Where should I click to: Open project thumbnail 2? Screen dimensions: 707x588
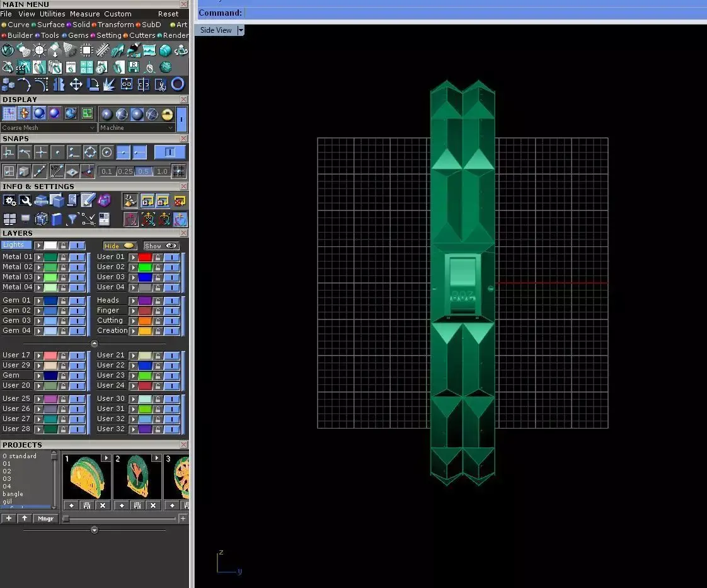tap(137, 476)
